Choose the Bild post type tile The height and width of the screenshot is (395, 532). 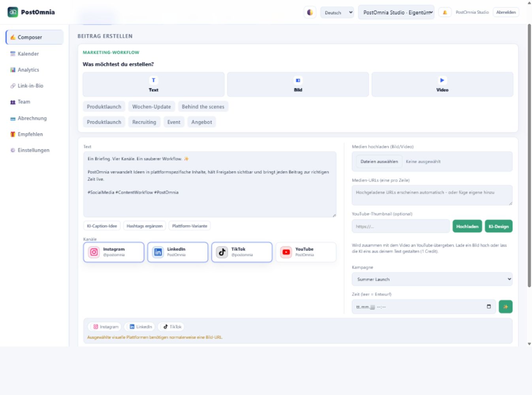click(x=298, y=85)
